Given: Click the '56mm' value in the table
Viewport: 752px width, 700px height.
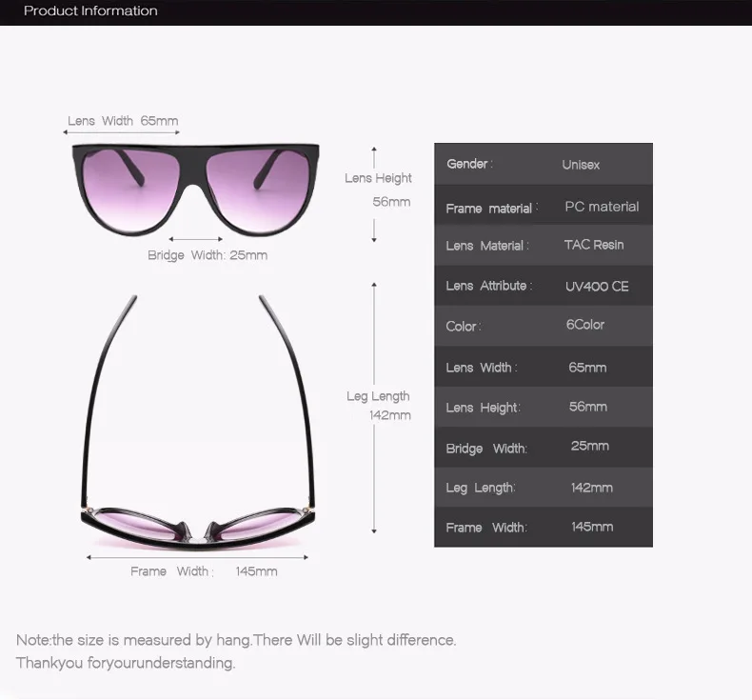Looking at the screenshot, I should (588, 407).
